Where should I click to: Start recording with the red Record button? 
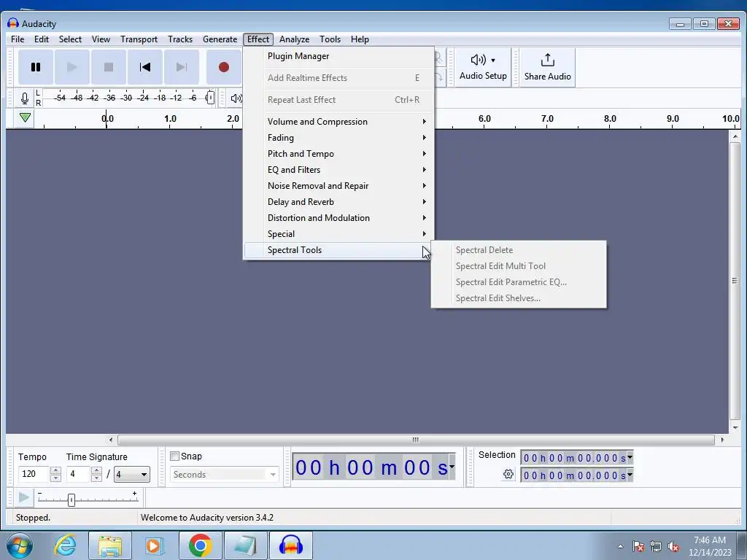pos(224,67)
